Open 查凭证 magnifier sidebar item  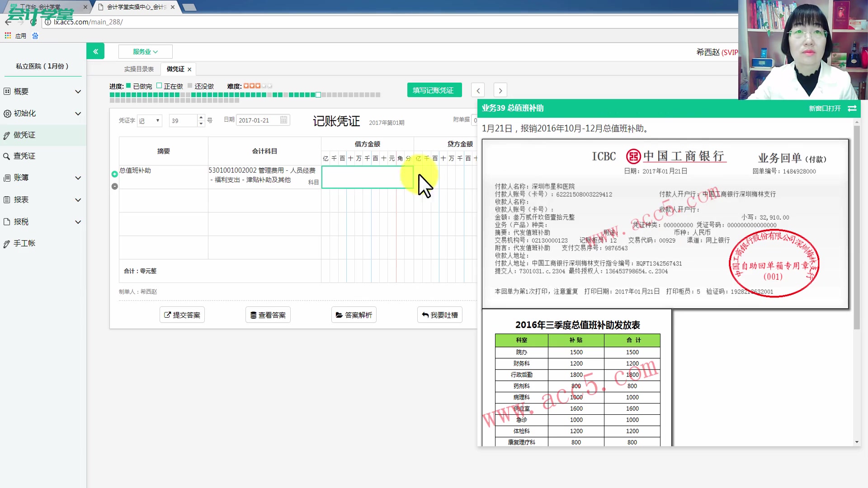click(24, 156)
